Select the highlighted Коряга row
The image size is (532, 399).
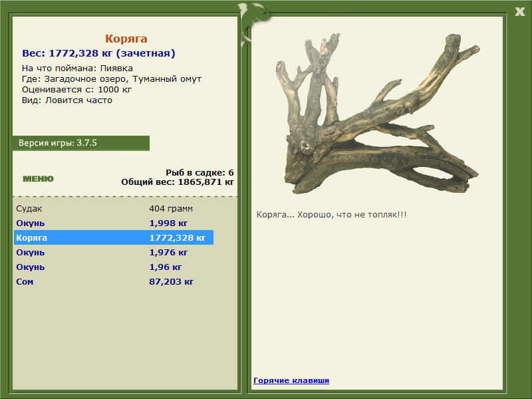pos(114,237)
